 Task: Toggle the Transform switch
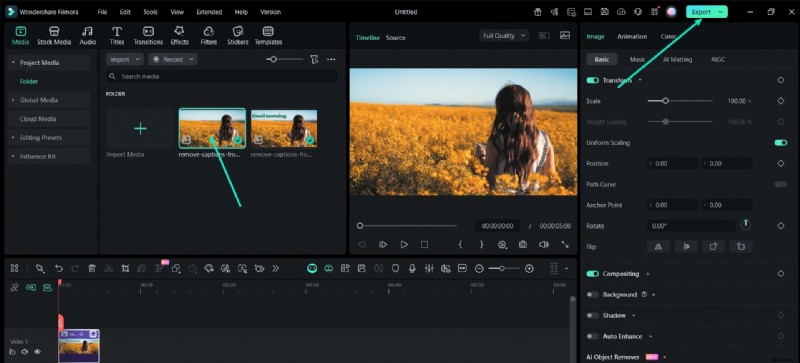click(592, 81)
